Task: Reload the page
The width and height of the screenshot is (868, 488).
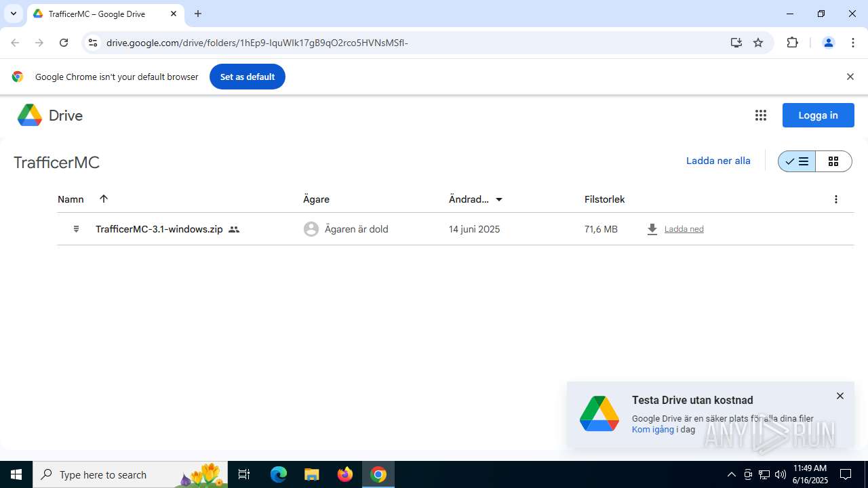Action: (64, 43)
